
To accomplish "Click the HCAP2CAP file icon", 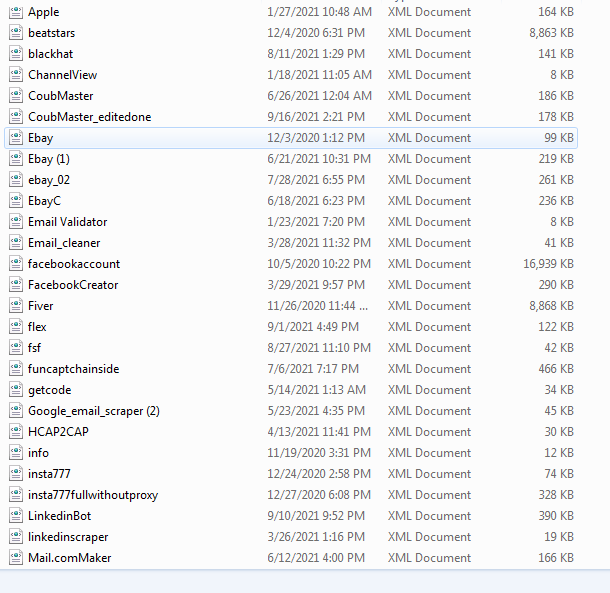I will 16,432.
